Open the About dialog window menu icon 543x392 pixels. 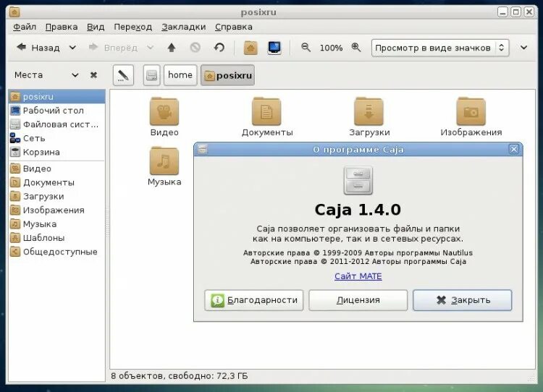(x=203, y=149)
